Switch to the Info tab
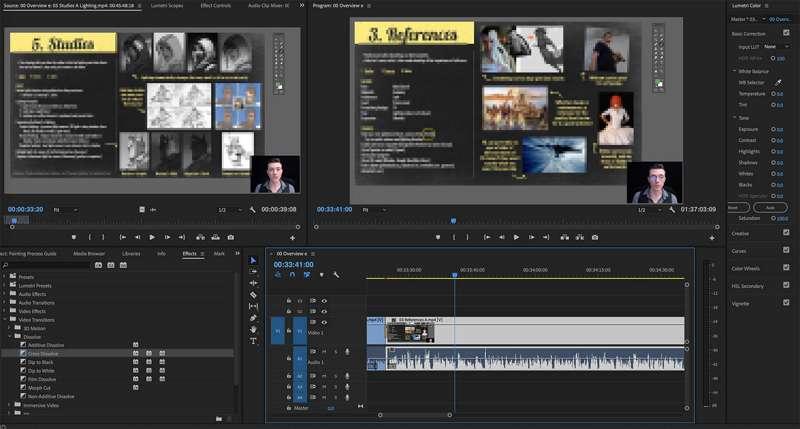This screenshot has height=429, width=800. point(161,254)
